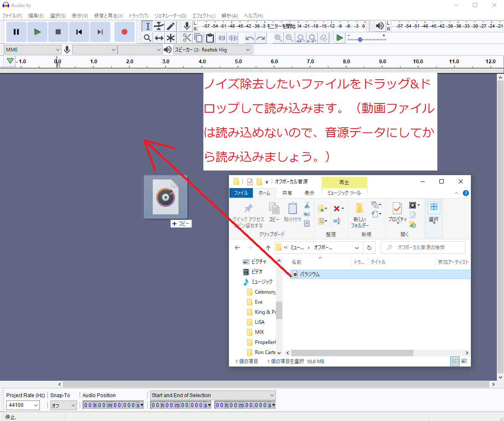Click the Zoom Toggle icon

323,38
